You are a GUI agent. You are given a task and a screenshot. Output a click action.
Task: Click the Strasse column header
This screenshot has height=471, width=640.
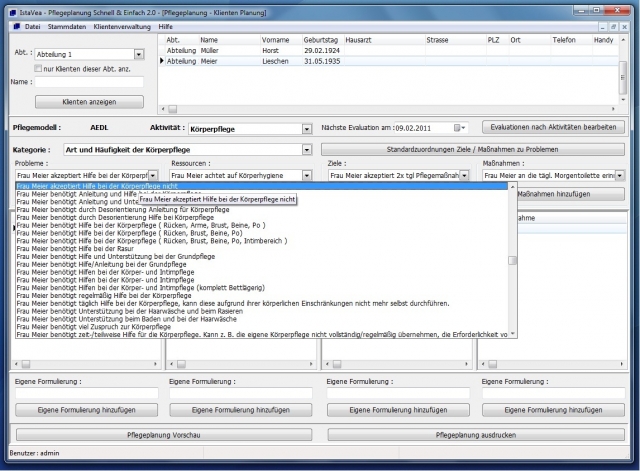[455, 40]
